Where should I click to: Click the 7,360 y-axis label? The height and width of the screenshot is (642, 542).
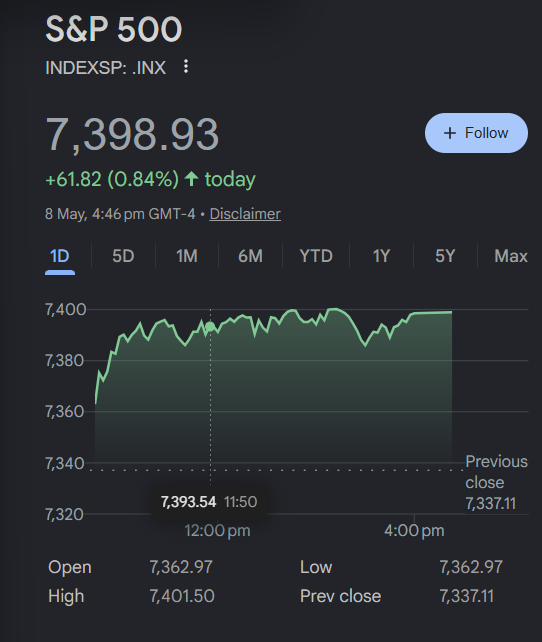pos(64,411)
